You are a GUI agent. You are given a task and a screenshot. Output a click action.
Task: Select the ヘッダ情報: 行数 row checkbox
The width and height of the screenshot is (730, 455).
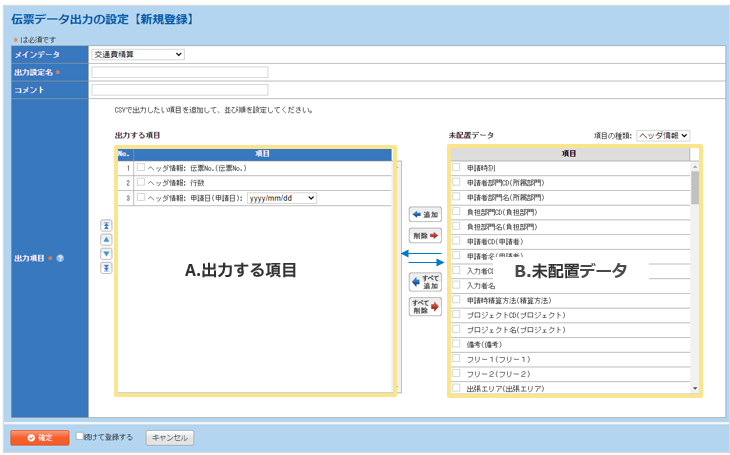point(140,183)
